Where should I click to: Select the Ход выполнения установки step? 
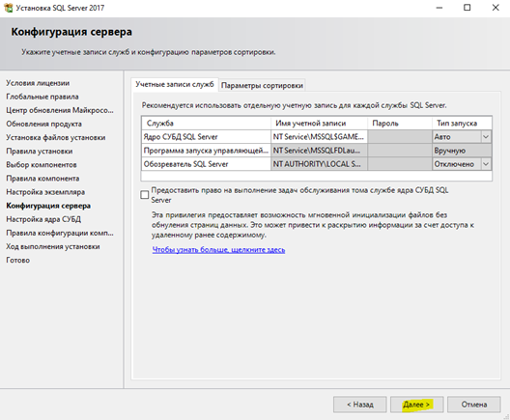53,247
